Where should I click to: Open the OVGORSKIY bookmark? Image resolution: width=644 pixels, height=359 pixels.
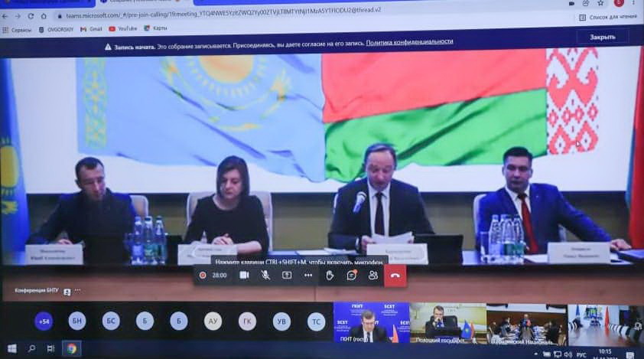[x=56, y=30]
